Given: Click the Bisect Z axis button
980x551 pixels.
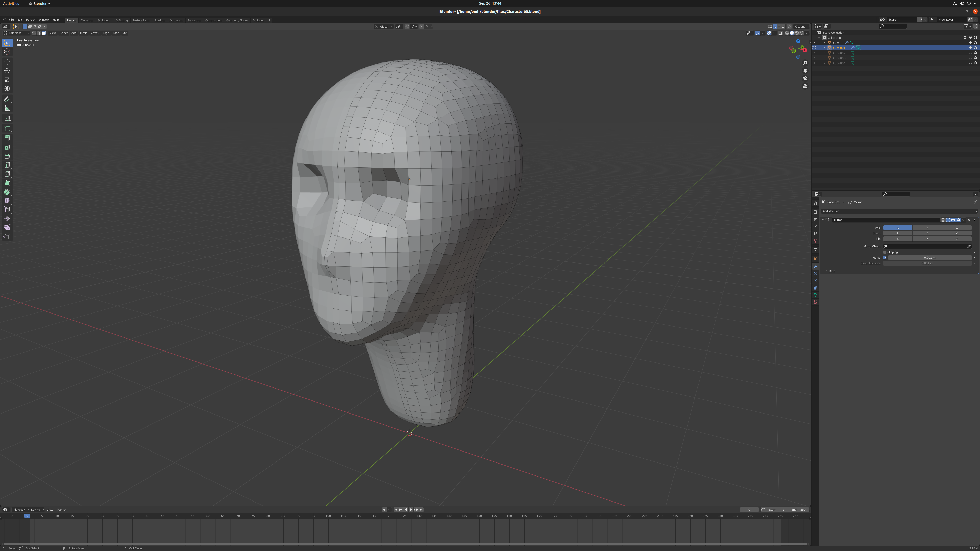Looking at the screenshot, I should 957,233.
